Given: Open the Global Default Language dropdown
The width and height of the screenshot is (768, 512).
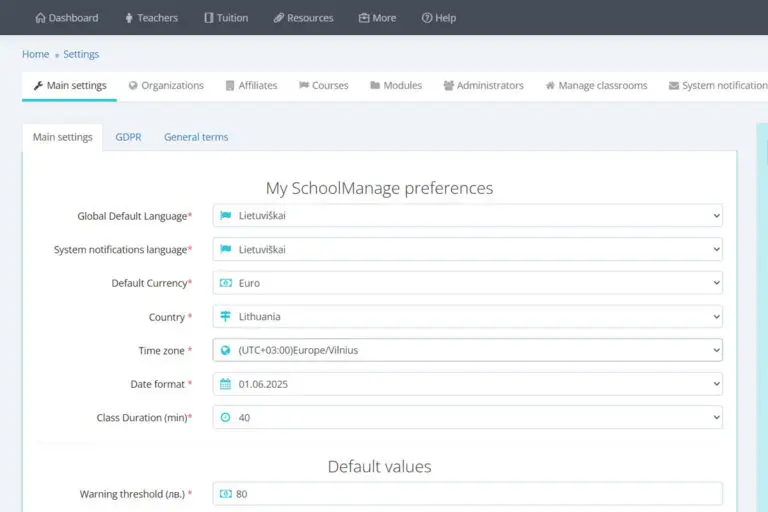Looking at the screenshot, I should [x=468, y=216].
